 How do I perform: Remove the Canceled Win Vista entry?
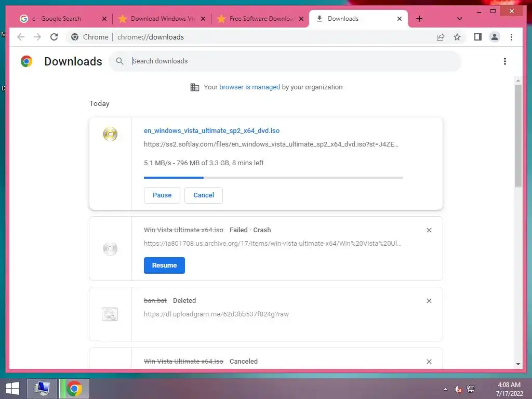(x=429, y=362)
